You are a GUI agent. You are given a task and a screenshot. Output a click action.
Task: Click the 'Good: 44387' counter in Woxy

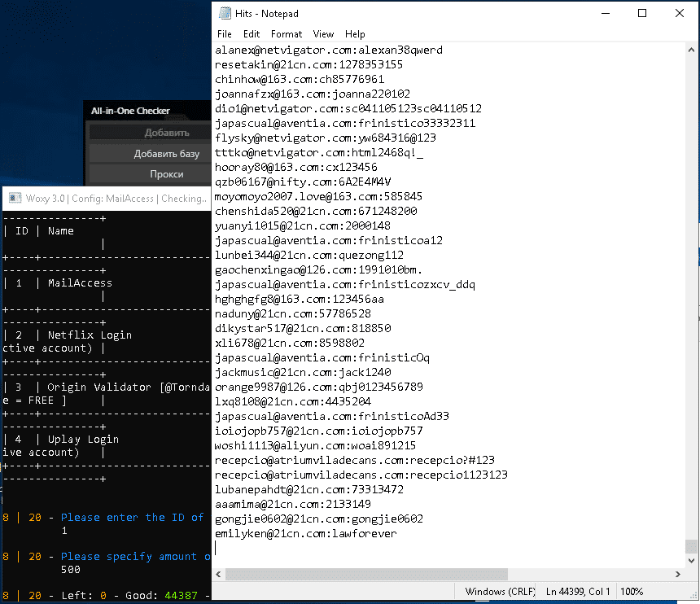click(x=161, y=596)
